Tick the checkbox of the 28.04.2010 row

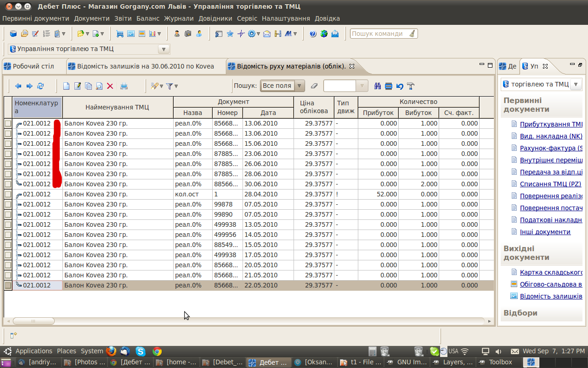(8, 194)
